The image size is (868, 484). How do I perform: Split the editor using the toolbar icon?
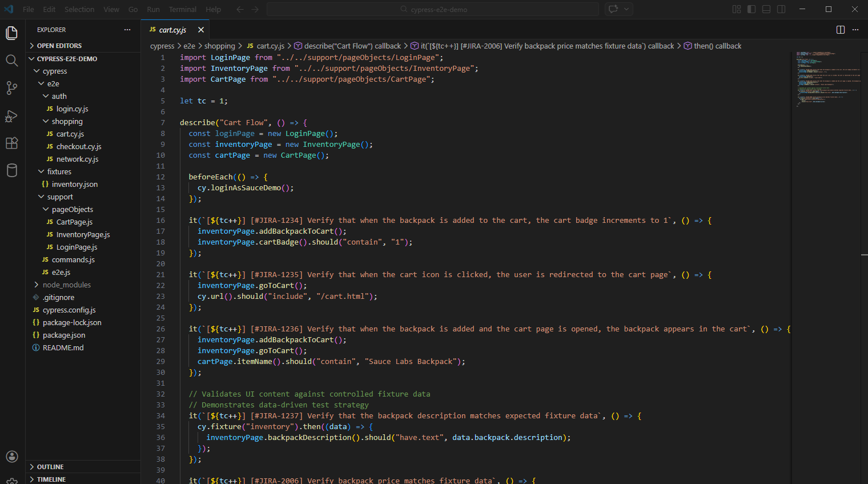840,29
